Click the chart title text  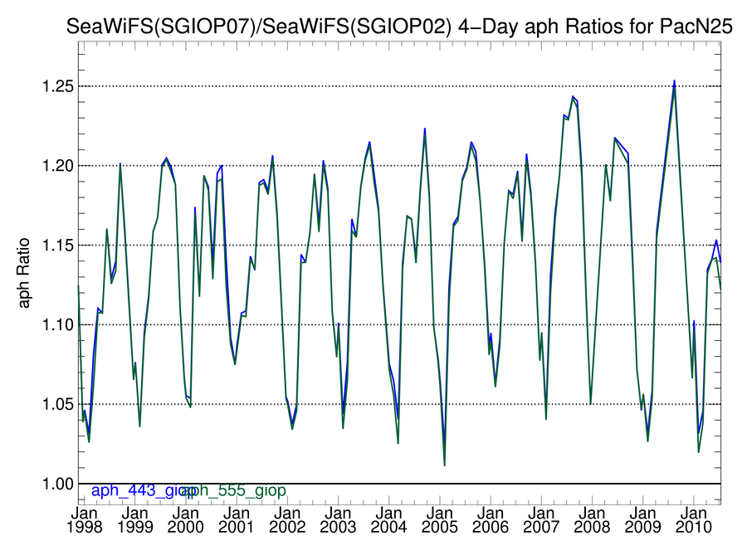pyautogui.click(x=399, y=27)
